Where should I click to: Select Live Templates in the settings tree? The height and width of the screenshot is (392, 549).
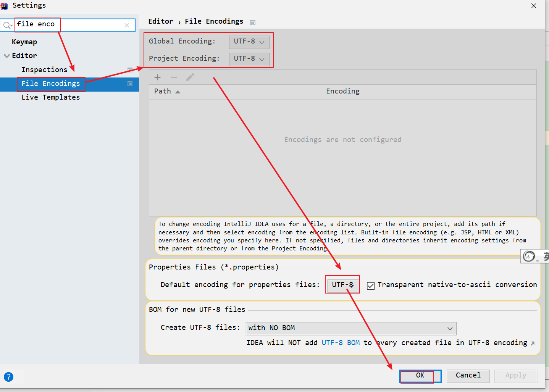50,97
